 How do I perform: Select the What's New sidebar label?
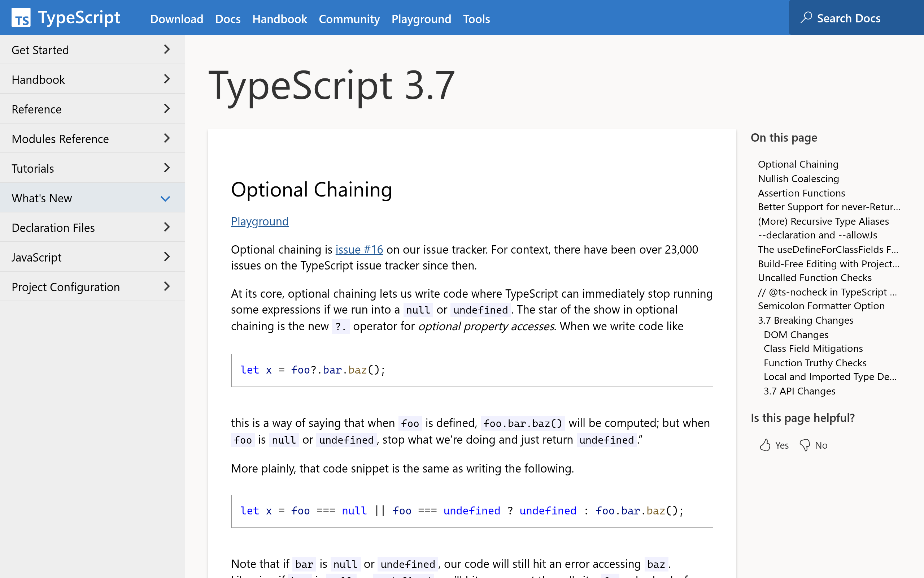tap(42, 198)
